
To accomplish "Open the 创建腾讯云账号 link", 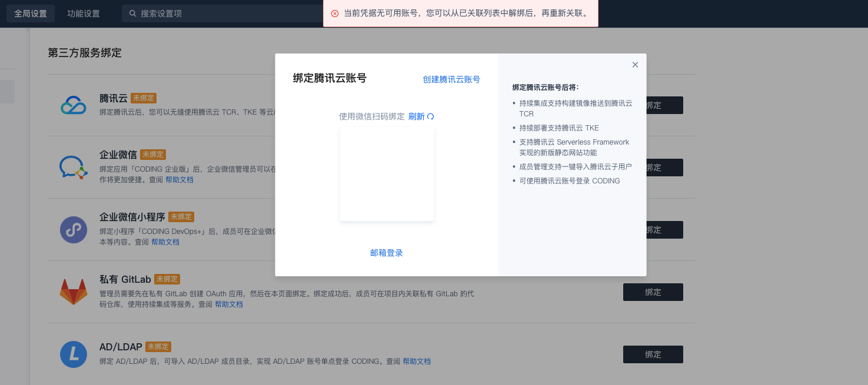I will (451, 79).
